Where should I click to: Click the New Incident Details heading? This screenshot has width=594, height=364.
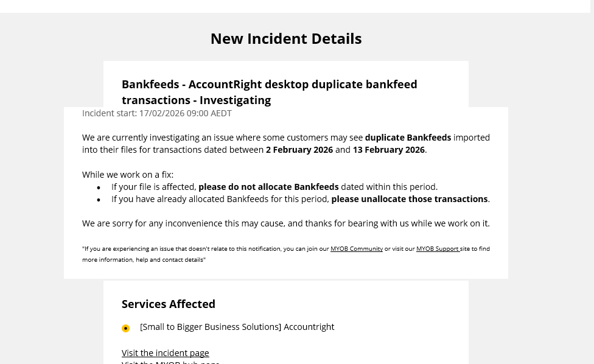tap(285, 38)
